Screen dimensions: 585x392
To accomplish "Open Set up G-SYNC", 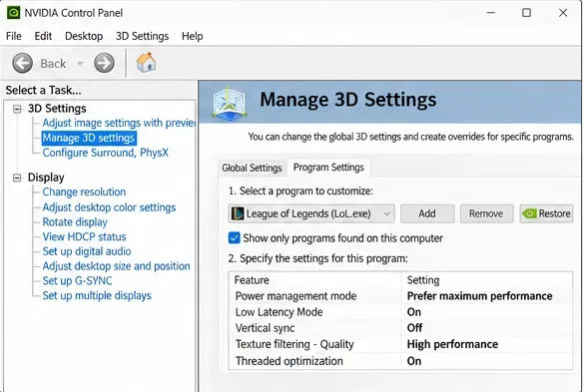I will [77, 280].
